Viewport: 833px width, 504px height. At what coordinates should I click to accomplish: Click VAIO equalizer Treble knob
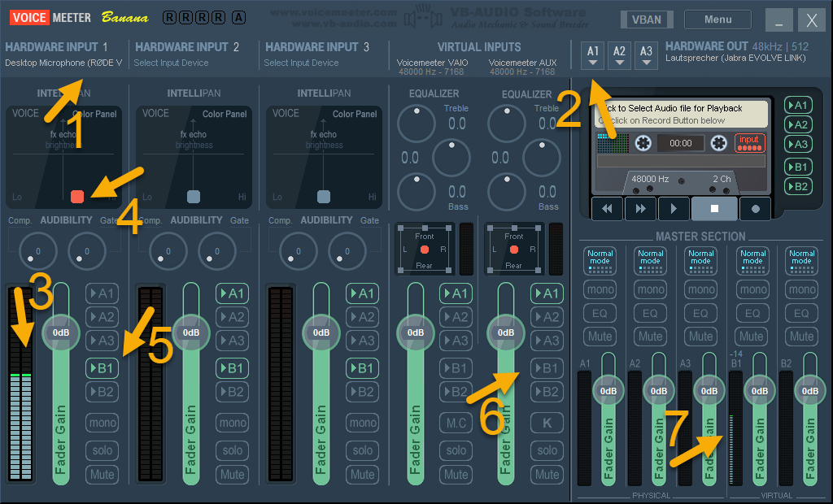coord(416,124)
